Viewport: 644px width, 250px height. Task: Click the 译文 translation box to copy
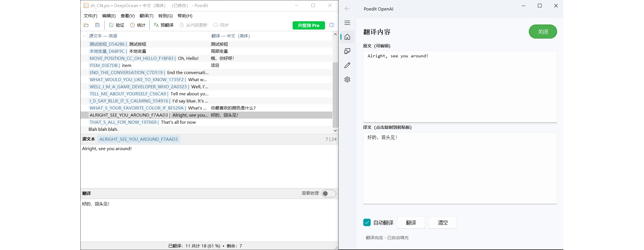[460, 168]
